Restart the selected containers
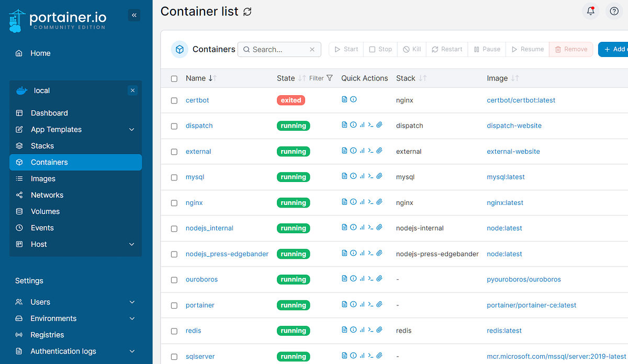Image resolution: width=628 pixels, height=364 pixels. 446,49
